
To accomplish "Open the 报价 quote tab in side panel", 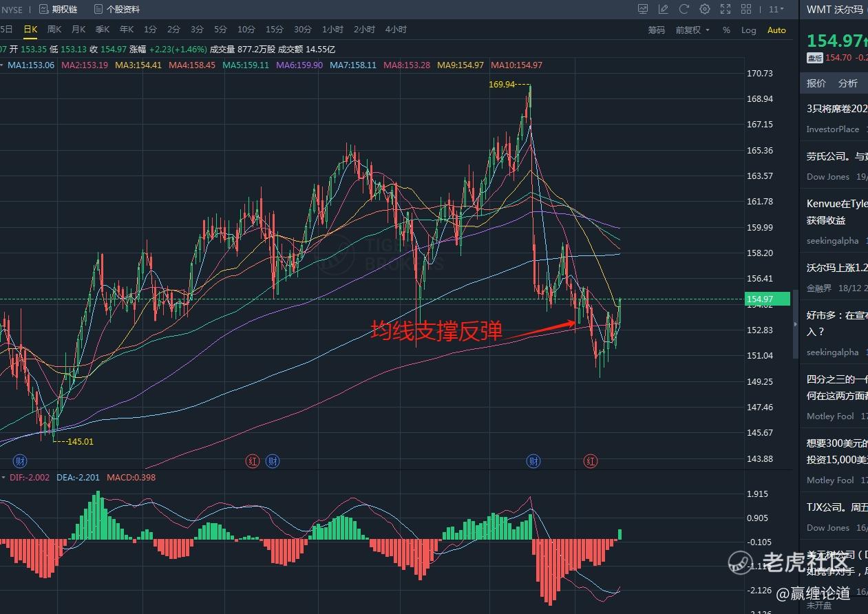I will pos(816,83).
